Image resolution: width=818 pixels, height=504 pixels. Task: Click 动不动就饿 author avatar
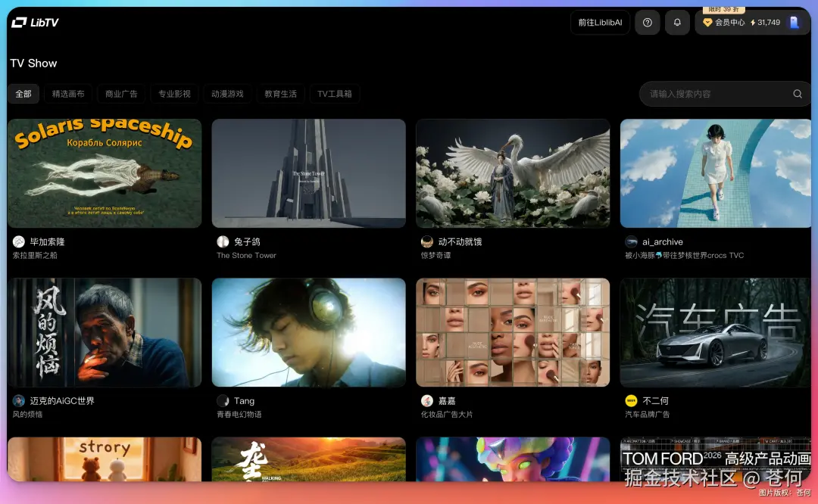pyautogui.click(x=426, y=242)
